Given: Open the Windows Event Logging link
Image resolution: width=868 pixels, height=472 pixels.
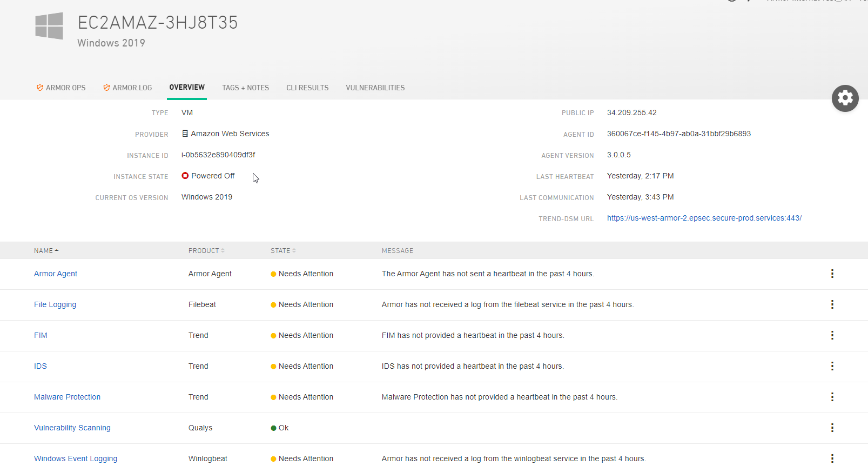Looking at the screenshot, I should (x=76, y=458).
